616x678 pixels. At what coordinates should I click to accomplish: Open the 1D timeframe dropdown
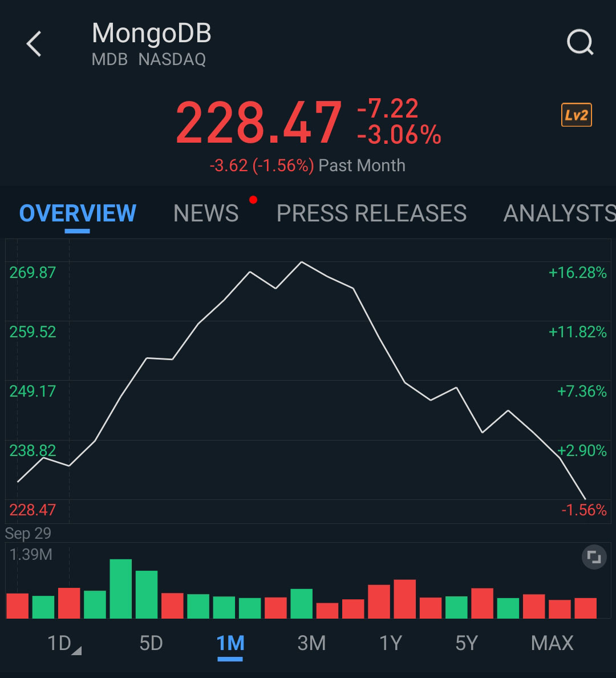point(64,643)
